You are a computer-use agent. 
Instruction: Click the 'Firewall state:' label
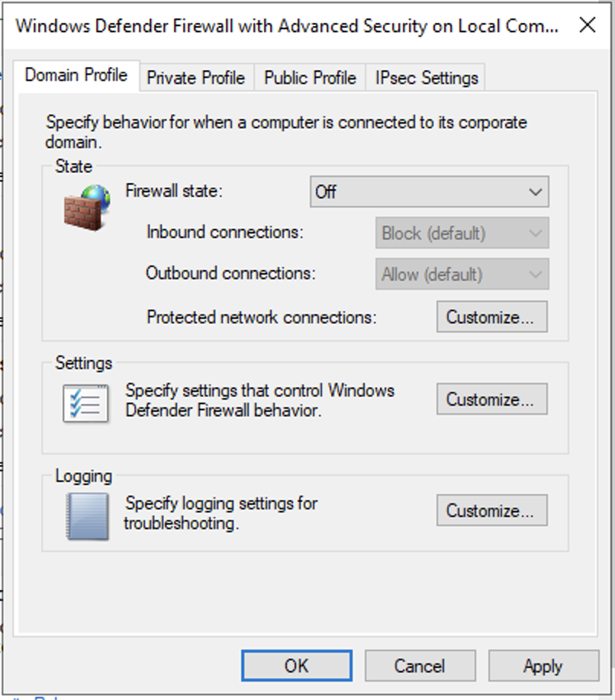click(174, 191)
